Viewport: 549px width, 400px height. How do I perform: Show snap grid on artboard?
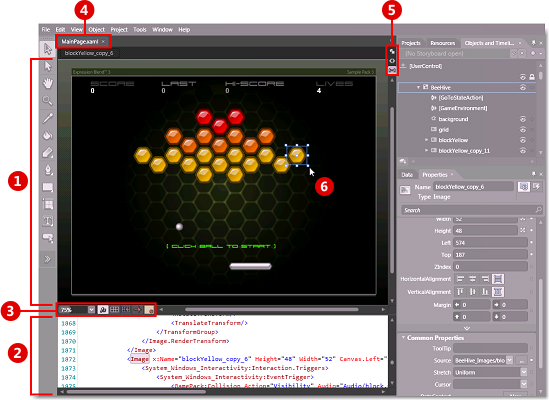pyautogui.click(x=114, y=310)
